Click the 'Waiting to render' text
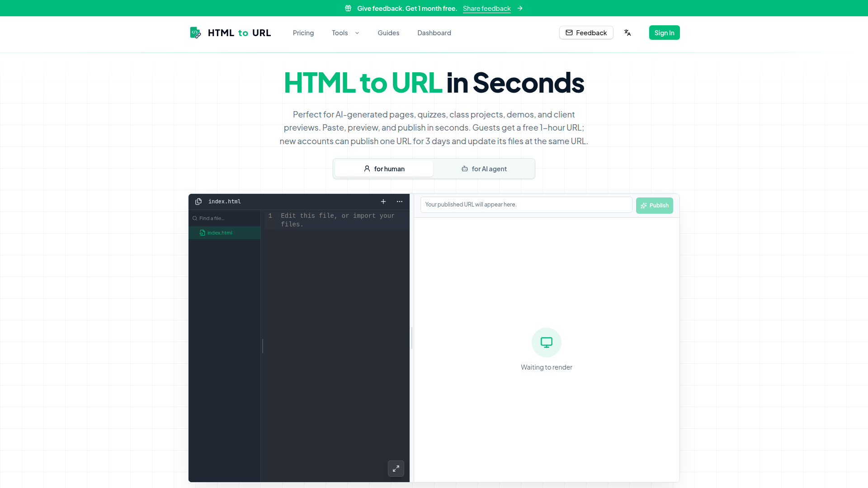This screenshot has height=488, width=868. pos(547,367)
